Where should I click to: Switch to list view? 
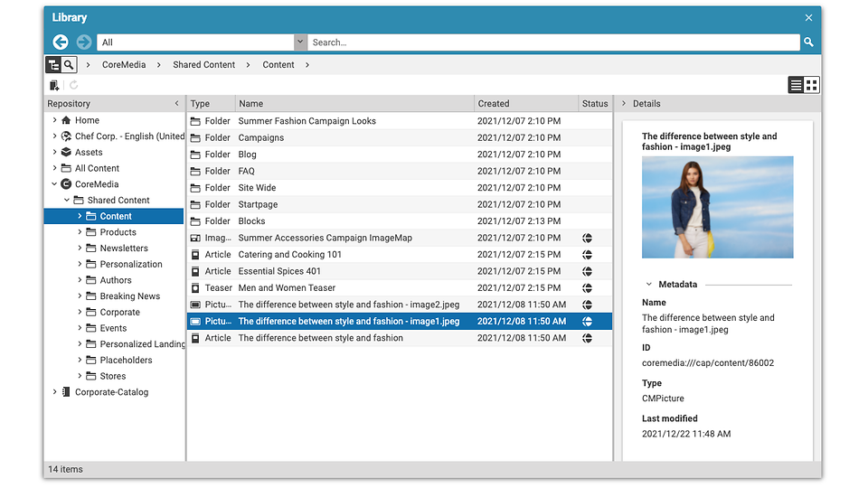(796, 85)
